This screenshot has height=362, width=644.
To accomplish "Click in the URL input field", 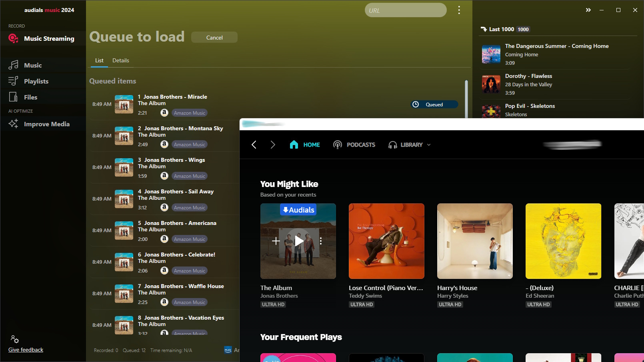I will click(x=406, y=10).
